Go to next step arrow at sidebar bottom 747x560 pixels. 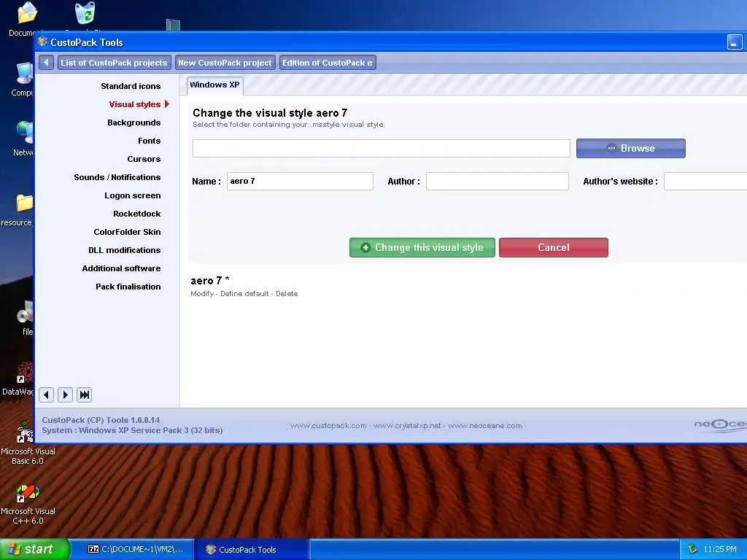[x=65, y=394]
